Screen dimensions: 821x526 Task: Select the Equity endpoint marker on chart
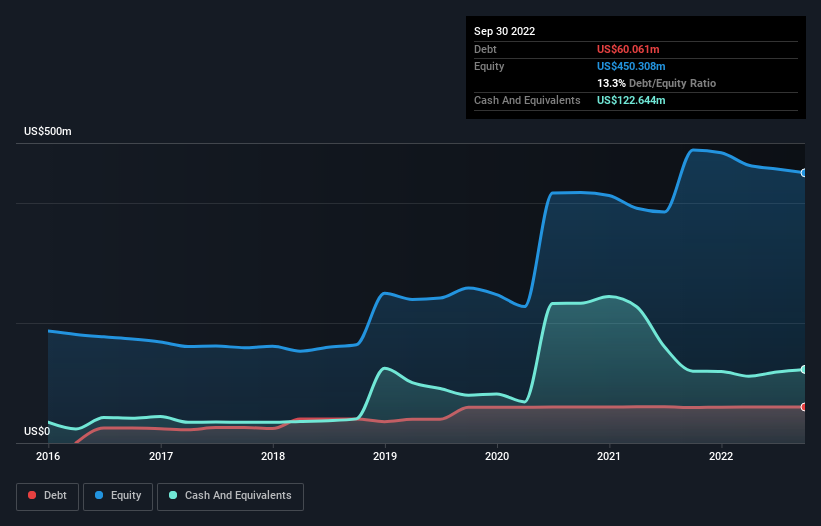804,173
